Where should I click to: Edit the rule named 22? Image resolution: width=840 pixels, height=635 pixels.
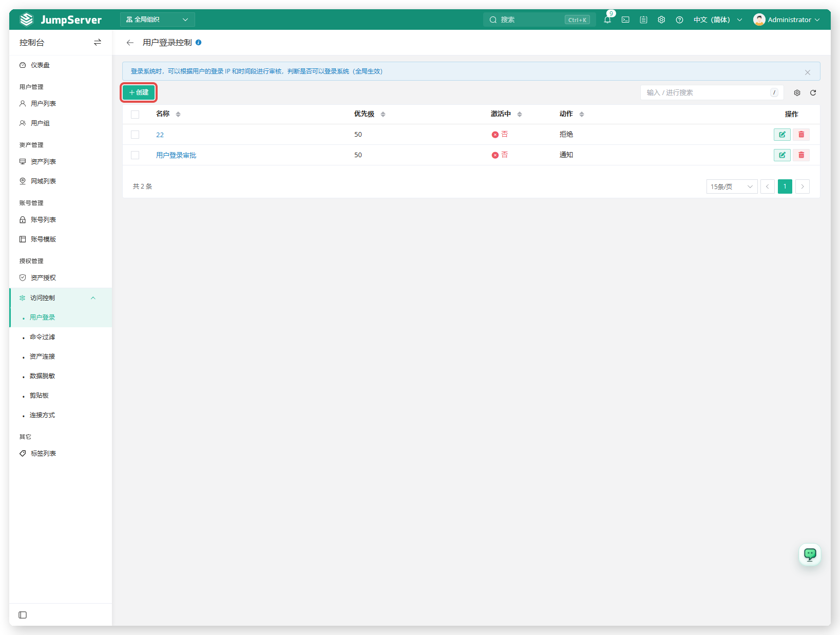pos(782,135)
